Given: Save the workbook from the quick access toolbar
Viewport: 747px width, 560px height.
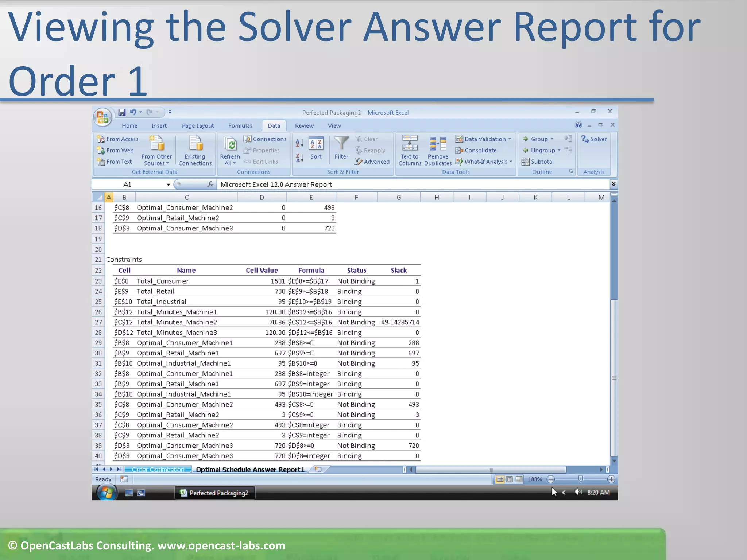Looking at the screenshot, I should click(122, 112).
